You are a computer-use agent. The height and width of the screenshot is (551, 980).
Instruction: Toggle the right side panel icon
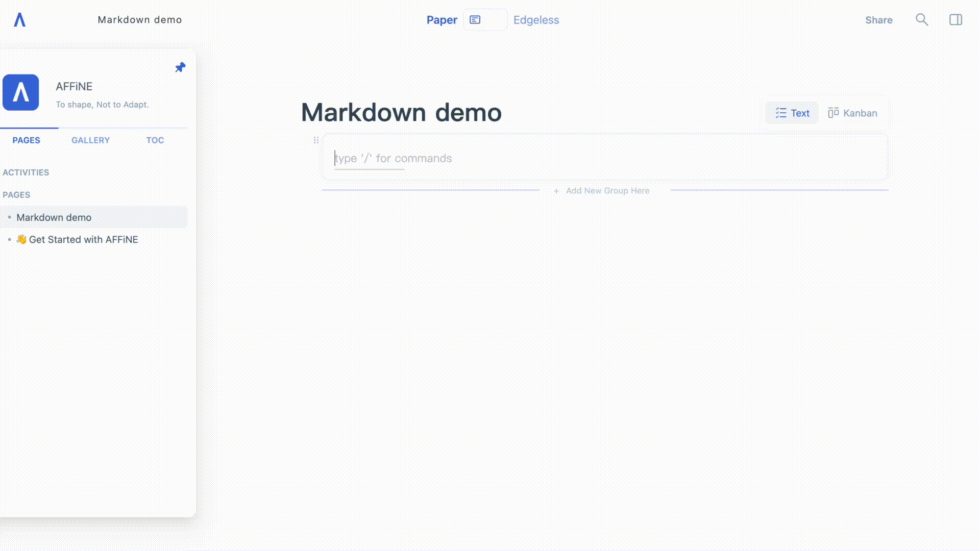pos(955,20)
